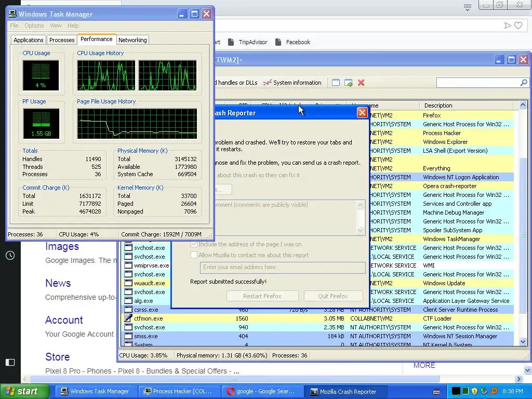
Task: Toggle Allow Mozilla to contact me checkbox
Action: 194,255
